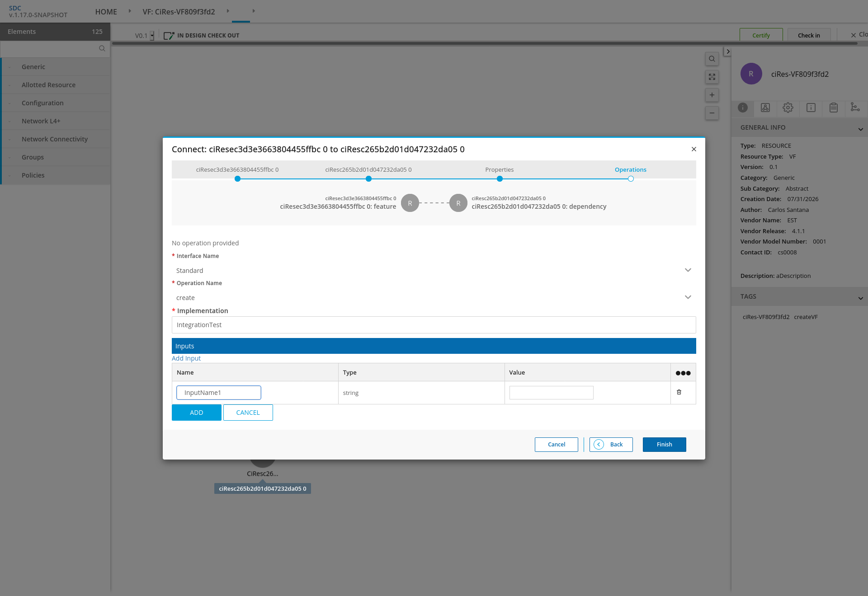The image size is (868, 596).
Task: Open Properties gear tab icon
Action: 788,108
